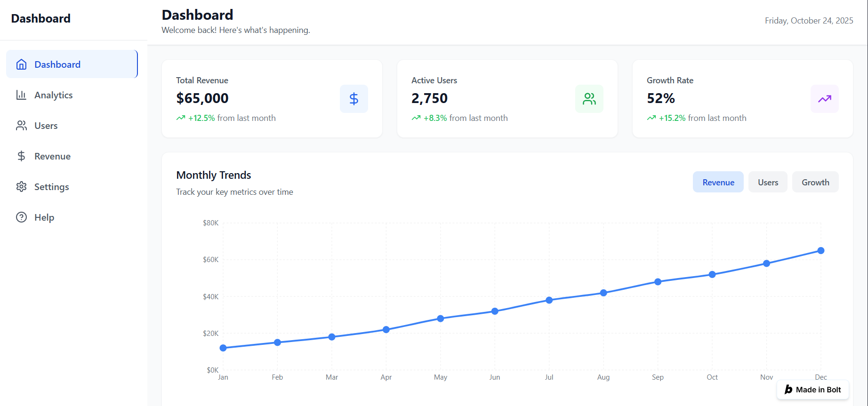Click the dollar icon in sidebar Revenue

21,156
